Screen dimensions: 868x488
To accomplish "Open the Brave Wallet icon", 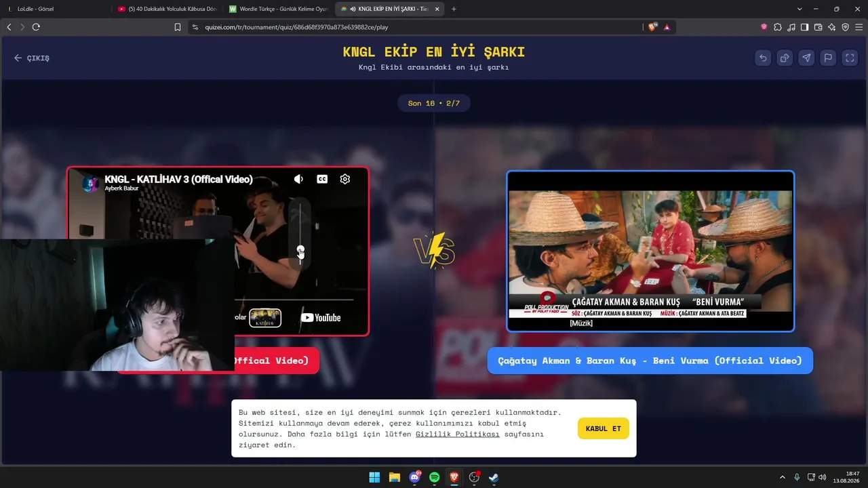I will tap(818, 27).
